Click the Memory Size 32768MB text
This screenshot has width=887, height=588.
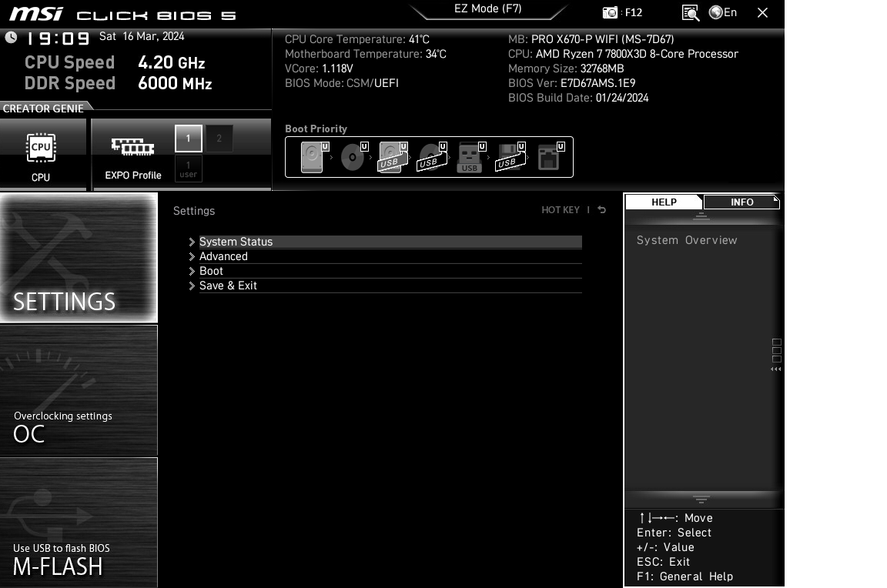566,69
